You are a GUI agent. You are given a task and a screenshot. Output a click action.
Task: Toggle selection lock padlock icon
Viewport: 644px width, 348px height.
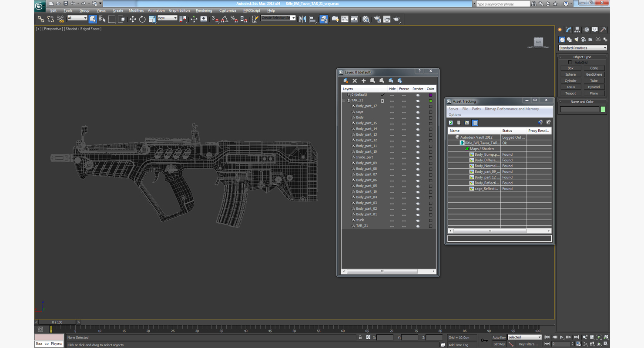(x=360, y=338)
